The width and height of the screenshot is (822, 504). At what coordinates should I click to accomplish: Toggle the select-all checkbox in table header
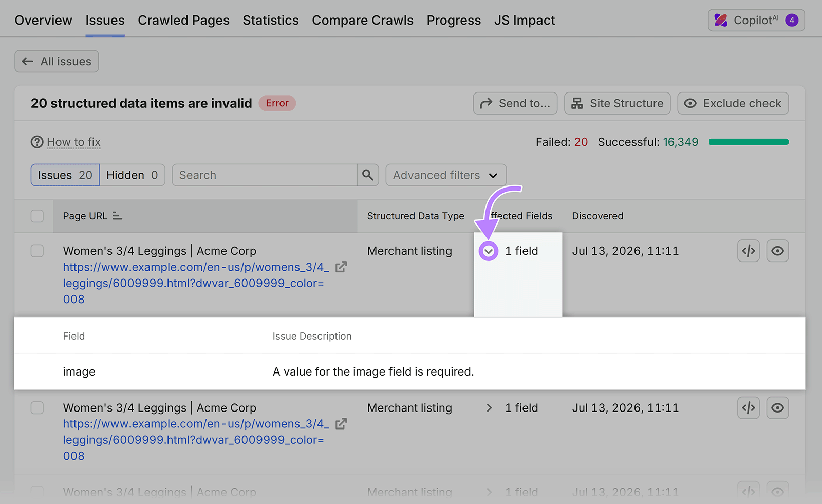37,216
